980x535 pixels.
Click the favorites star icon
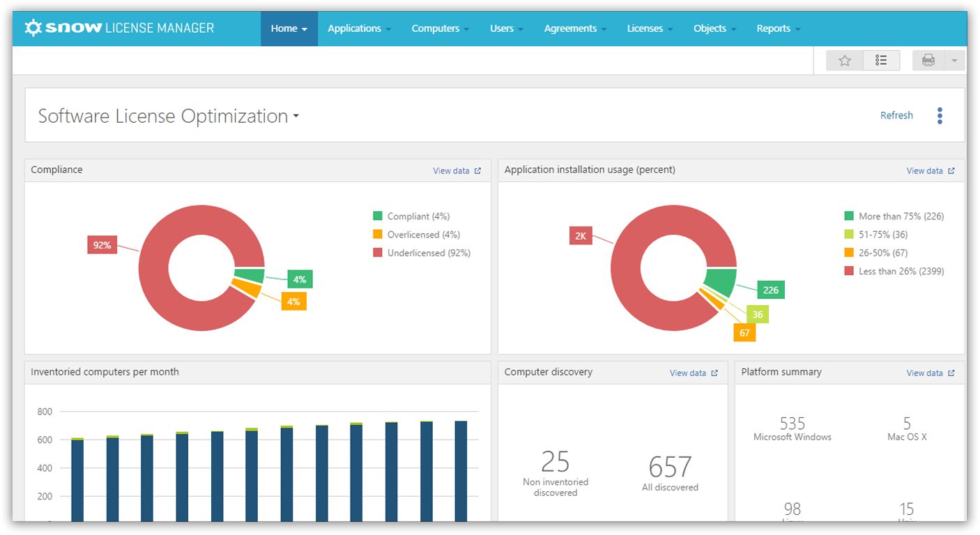click(845, 61)
